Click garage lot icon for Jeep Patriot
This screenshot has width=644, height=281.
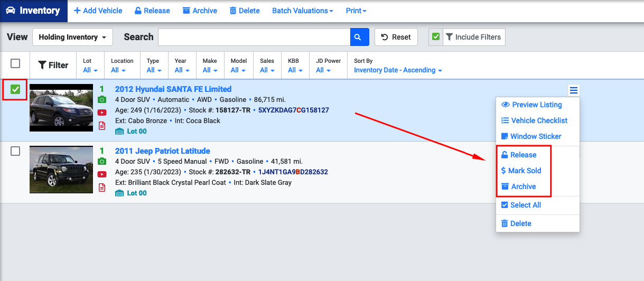(x=119, y=193)
